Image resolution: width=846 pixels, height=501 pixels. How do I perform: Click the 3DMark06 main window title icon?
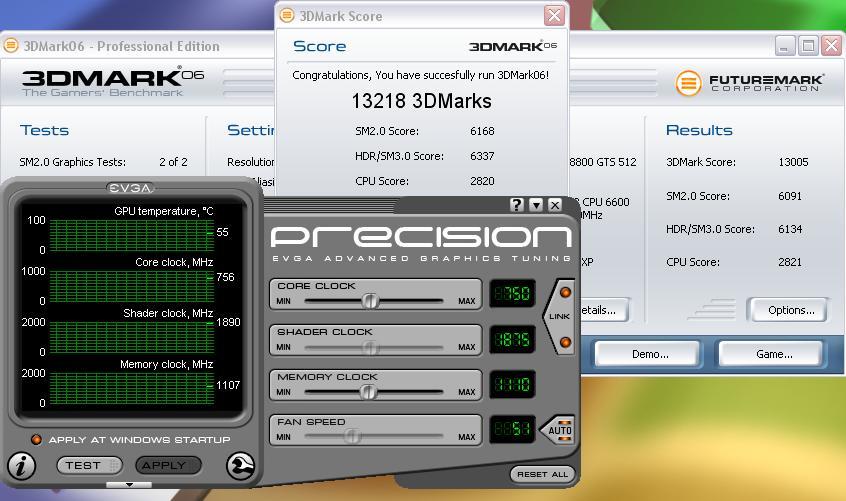(x=11, y=46)
